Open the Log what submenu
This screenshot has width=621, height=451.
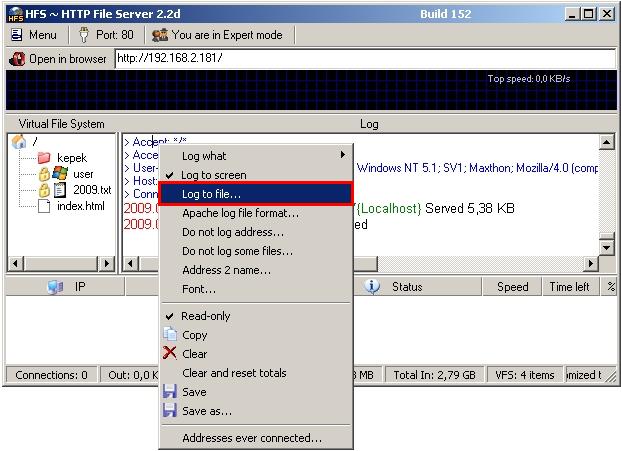tap(255, 156)
